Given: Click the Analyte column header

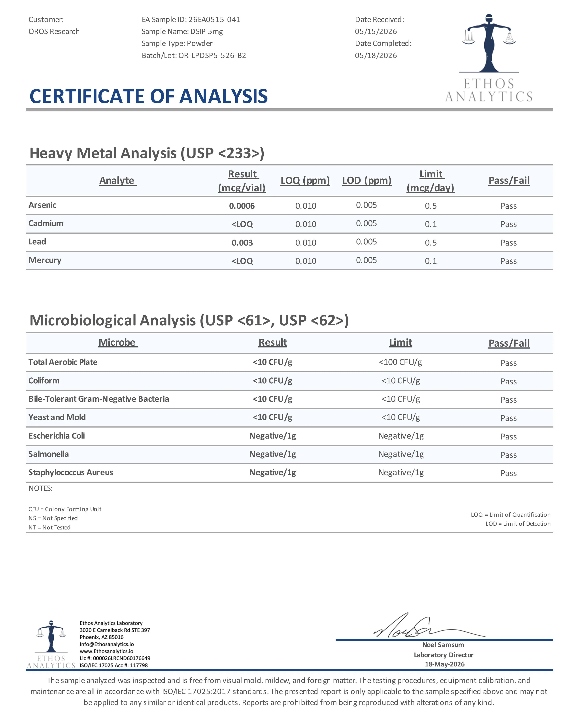Looking at the screenshot, I should pos(118,180).
